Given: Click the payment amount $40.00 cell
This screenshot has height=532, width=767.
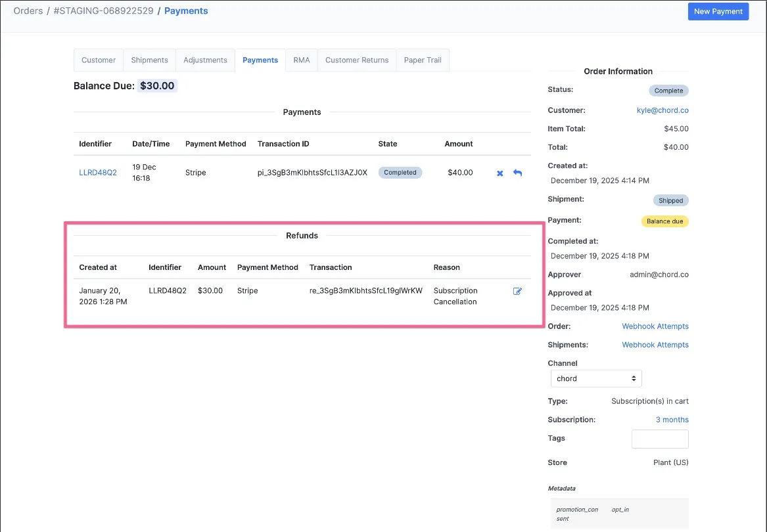Looking at the screenshot, I should coord(460,173).
